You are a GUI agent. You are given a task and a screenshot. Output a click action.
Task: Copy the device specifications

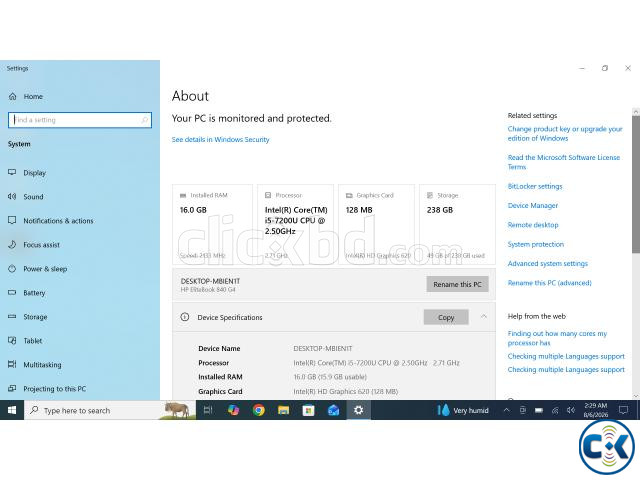pos(446,318)
